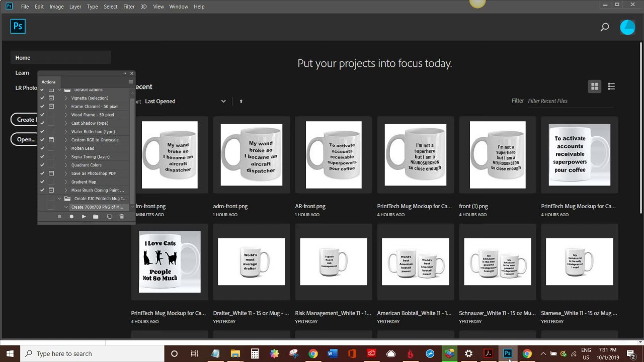
Task: Toggle the Sepia Toning (layer) checkmark
Action: coord(42,156)
